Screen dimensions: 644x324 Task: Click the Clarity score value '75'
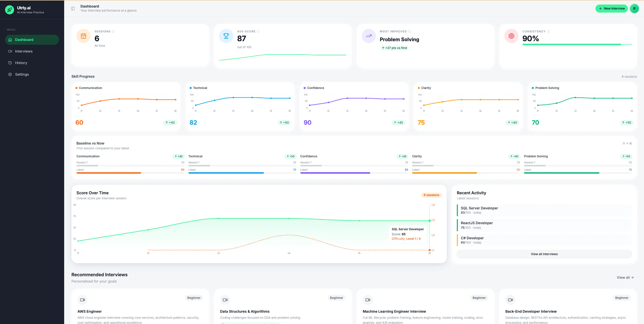(x=421, y=123)
